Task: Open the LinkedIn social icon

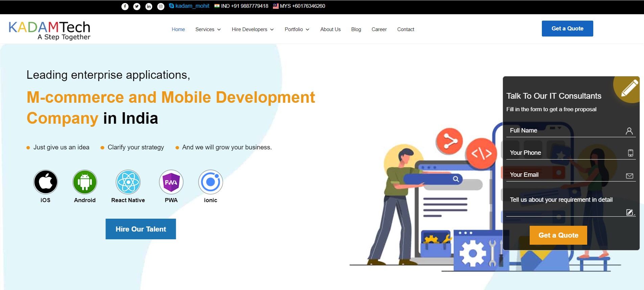Action: click(149, 6)
